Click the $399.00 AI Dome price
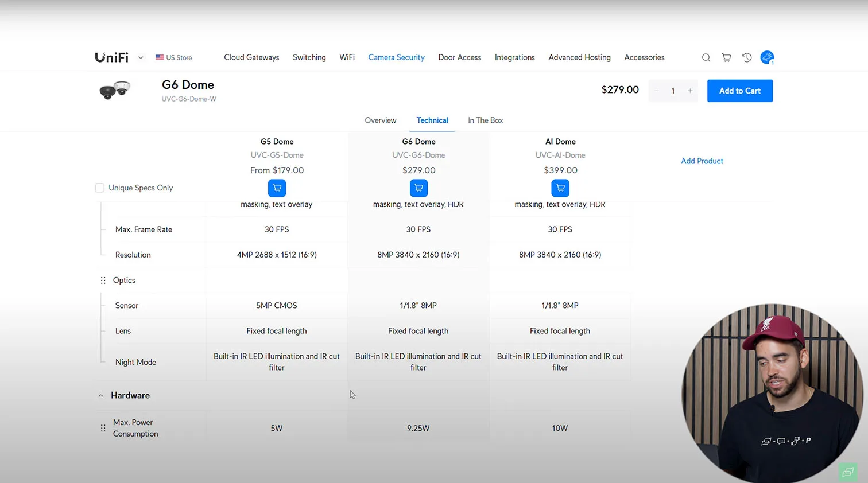Viewport: 868px width, 483px height. [x=560, y=170]
